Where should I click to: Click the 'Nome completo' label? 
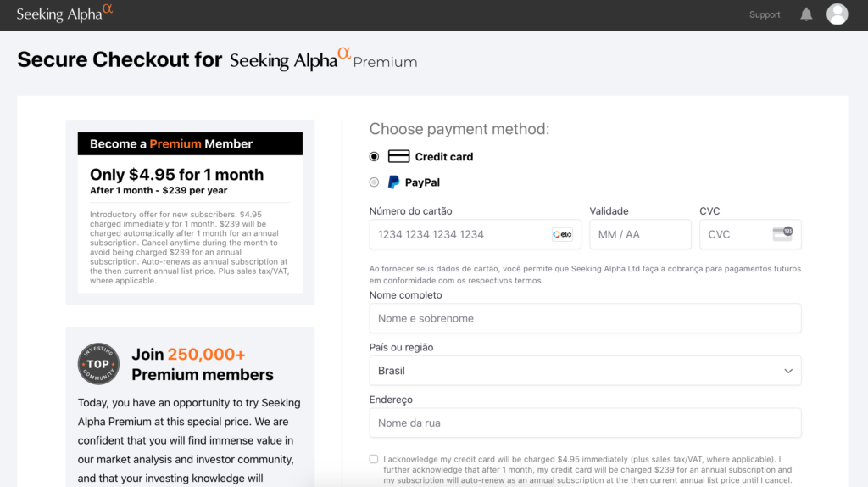(406, 295)
